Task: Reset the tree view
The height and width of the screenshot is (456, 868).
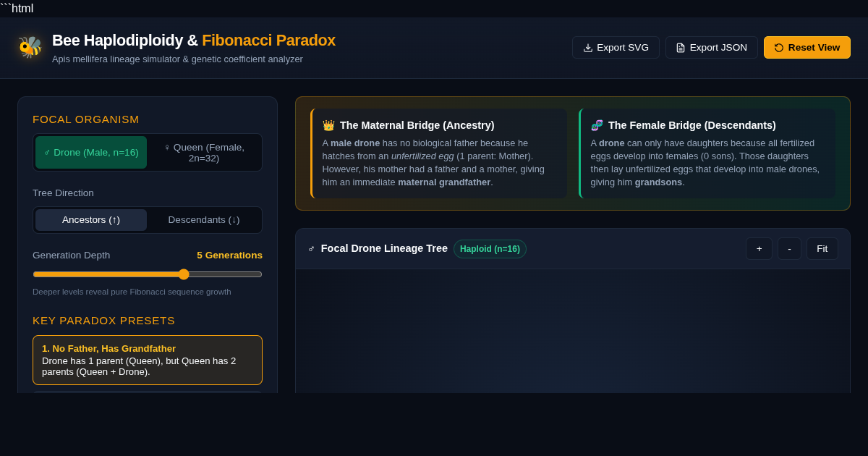Action: (x=807, y=48)
